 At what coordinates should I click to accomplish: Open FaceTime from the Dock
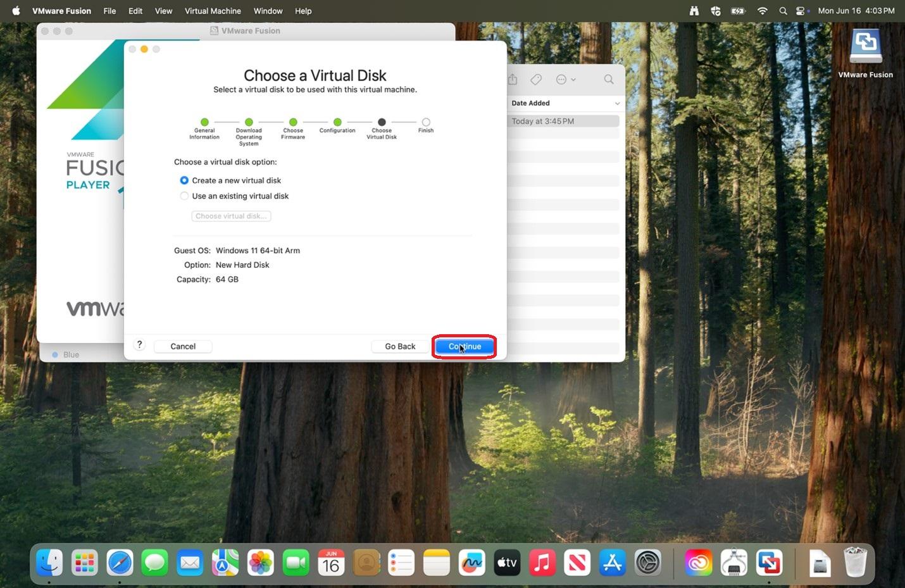coord(295,562)
